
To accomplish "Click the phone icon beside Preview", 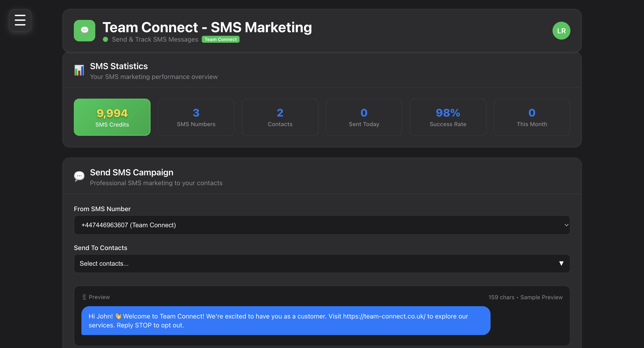I will click(84, 297).
